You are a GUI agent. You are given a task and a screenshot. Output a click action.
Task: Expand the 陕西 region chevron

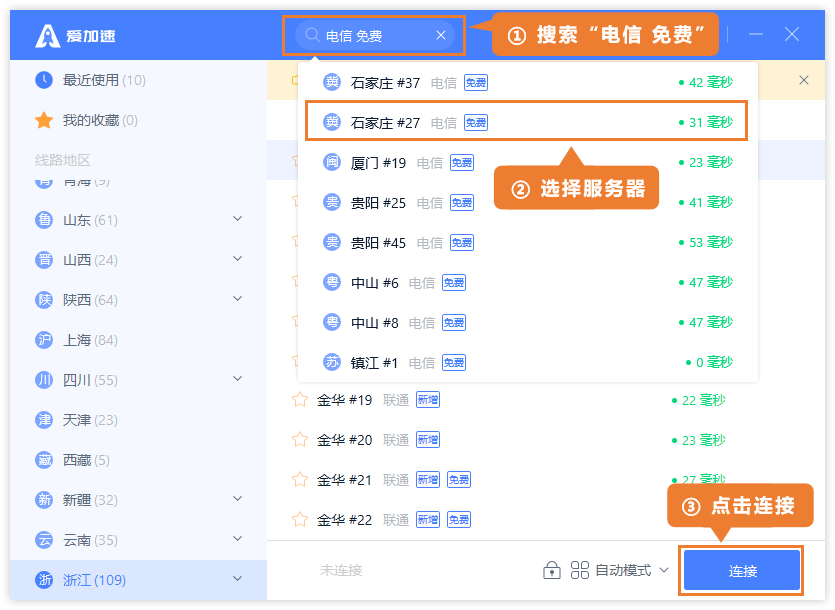coord(238,298)
